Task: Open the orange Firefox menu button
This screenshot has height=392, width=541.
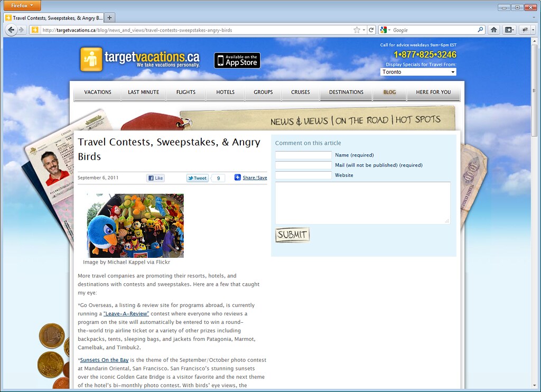Action: click(x=22, y=5)
